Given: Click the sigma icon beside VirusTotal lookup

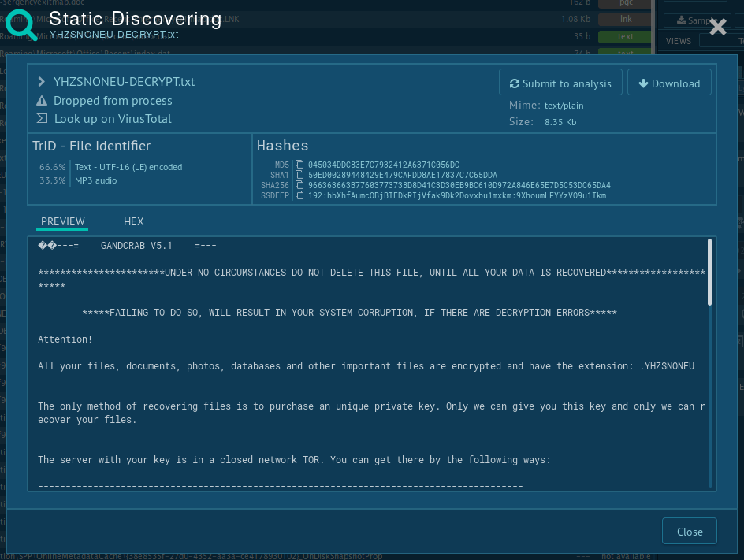Looking at the screenshot, I should point(43,119).
